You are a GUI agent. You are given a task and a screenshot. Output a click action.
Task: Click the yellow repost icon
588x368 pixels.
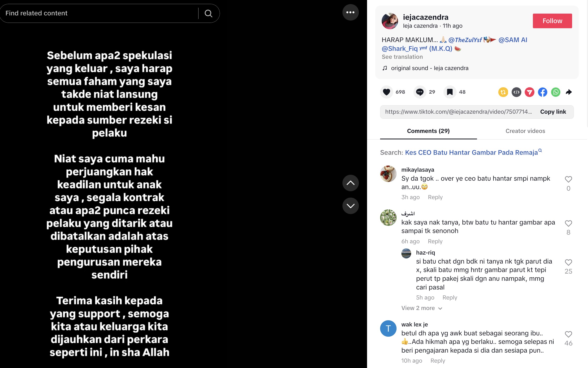(503, 92)
